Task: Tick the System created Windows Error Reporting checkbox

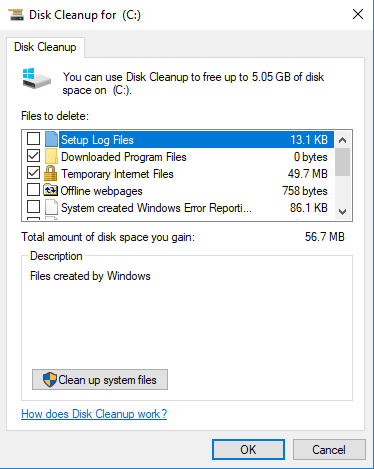Action: point(33,207)
